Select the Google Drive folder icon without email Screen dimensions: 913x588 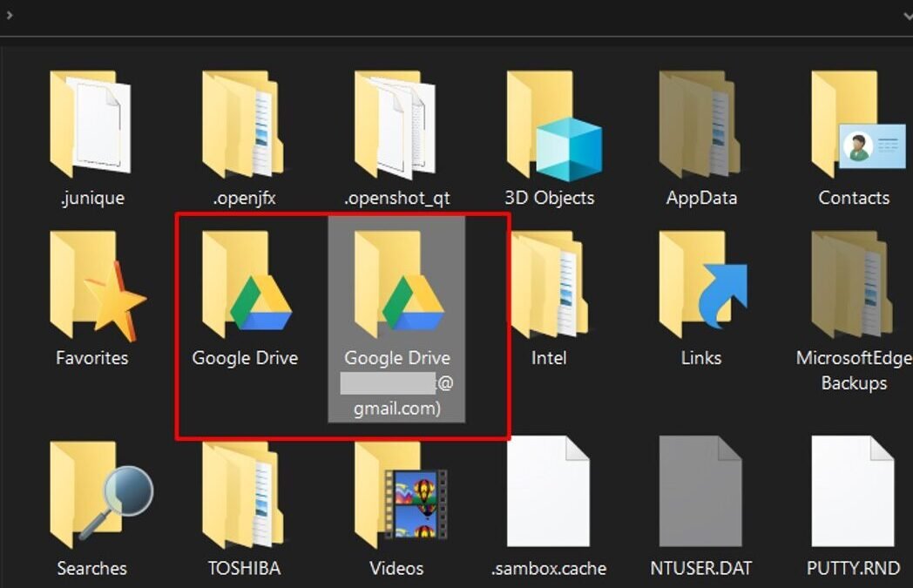(x=247, y=284)
